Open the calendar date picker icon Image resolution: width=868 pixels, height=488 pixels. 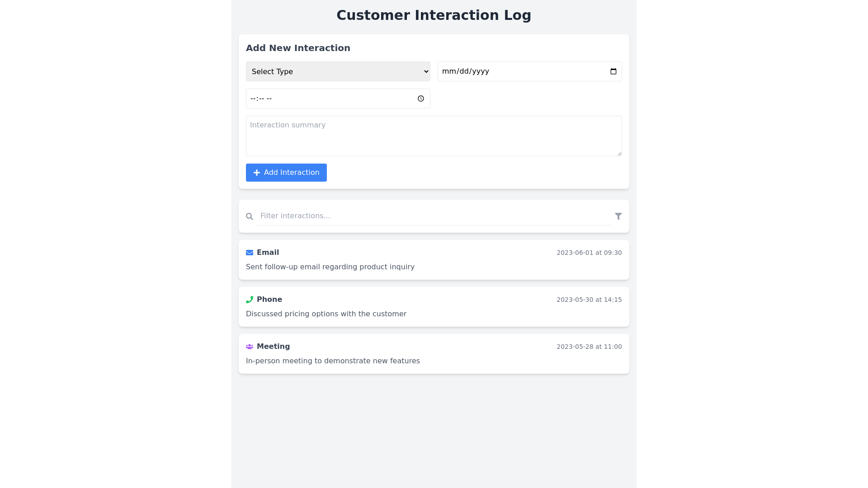click(x=613, y=71)
